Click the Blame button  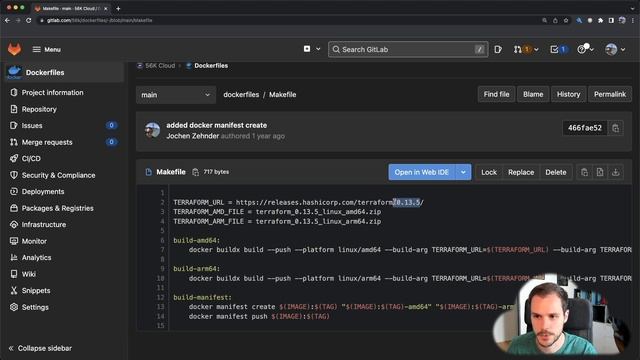tap(533, 94)
